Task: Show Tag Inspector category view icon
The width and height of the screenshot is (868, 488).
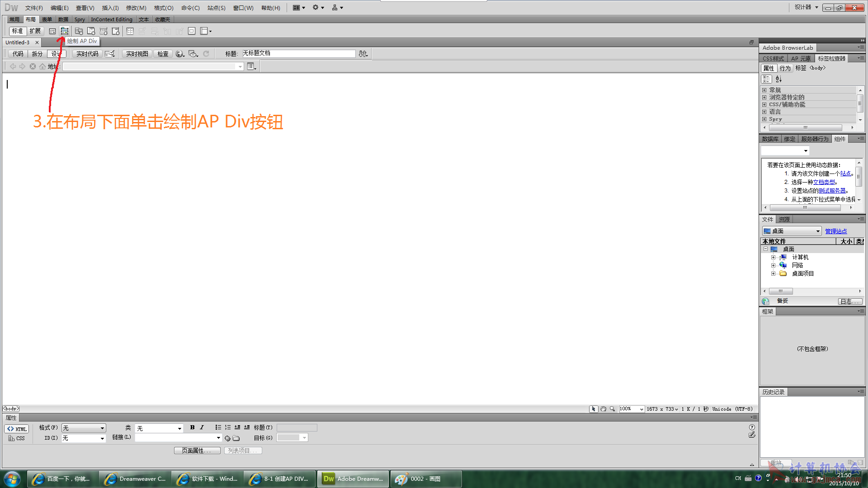Action: coord(766,79)
